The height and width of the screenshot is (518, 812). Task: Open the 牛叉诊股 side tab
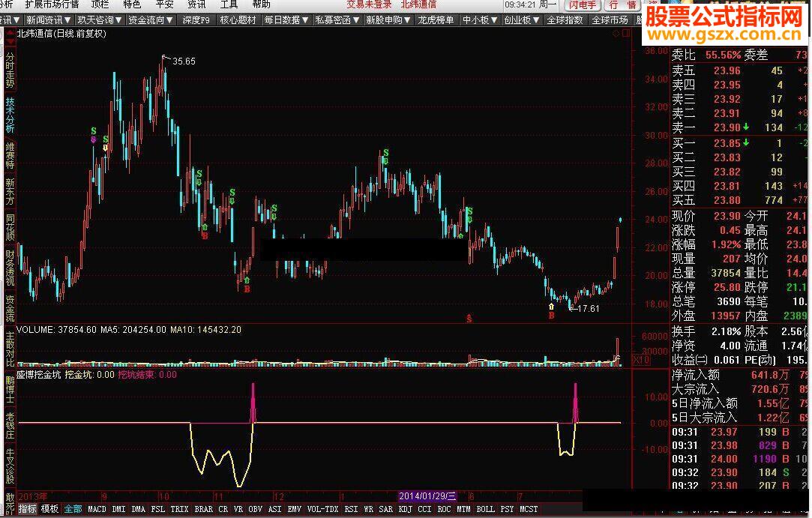(10, 466)
